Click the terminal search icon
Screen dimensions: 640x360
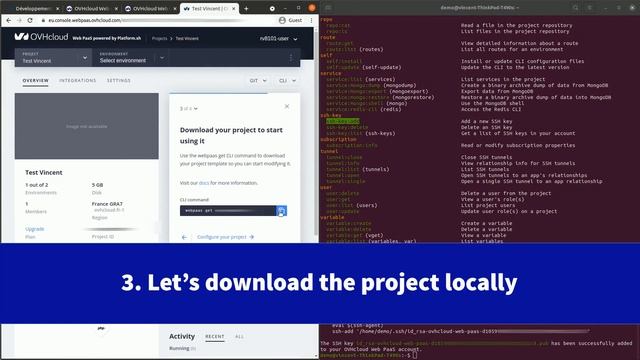click(575, 8)
